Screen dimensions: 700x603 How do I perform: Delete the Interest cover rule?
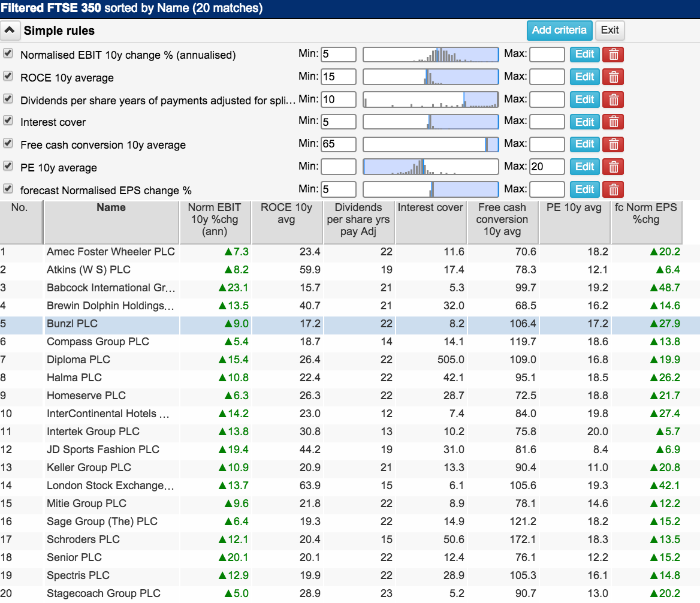coord(613,122)
